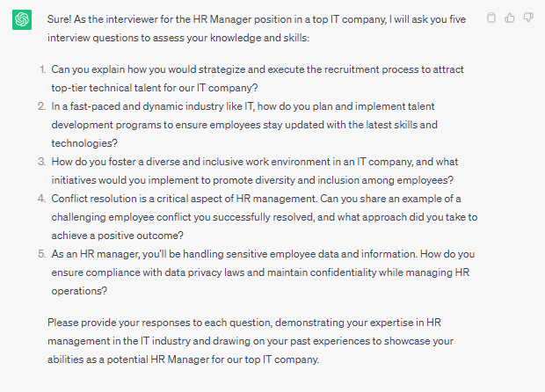
Task: Click question 1 about recruitment process strategy
Action: (x=258, y=78)
